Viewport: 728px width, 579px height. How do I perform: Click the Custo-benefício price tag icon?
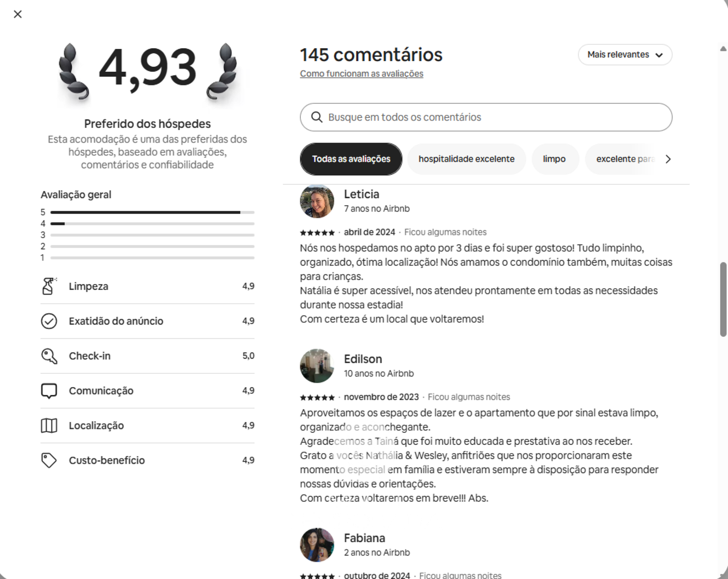coord(49,460)
